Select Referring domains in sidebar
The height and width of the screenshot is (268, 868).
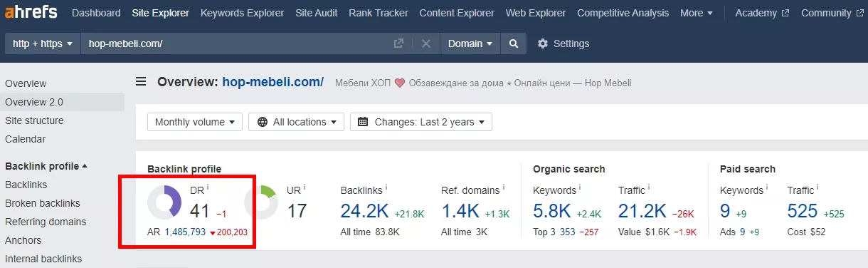pos(46,222)
